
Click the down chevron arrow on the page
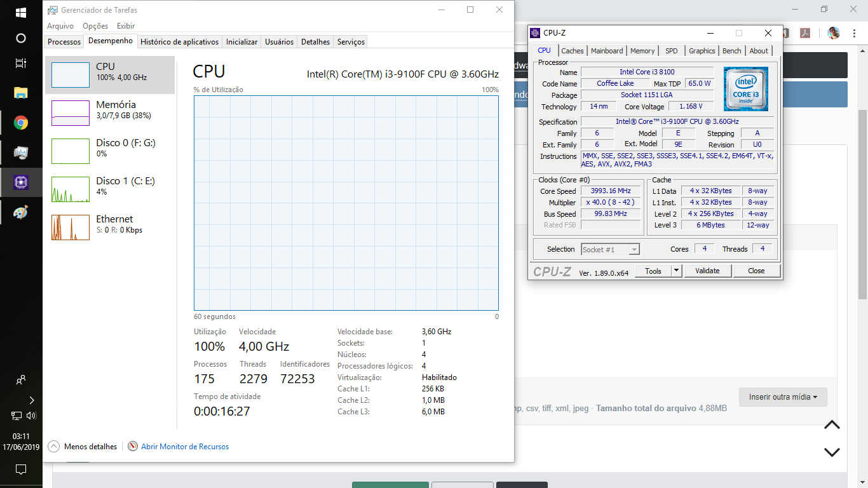pos(832,452)
